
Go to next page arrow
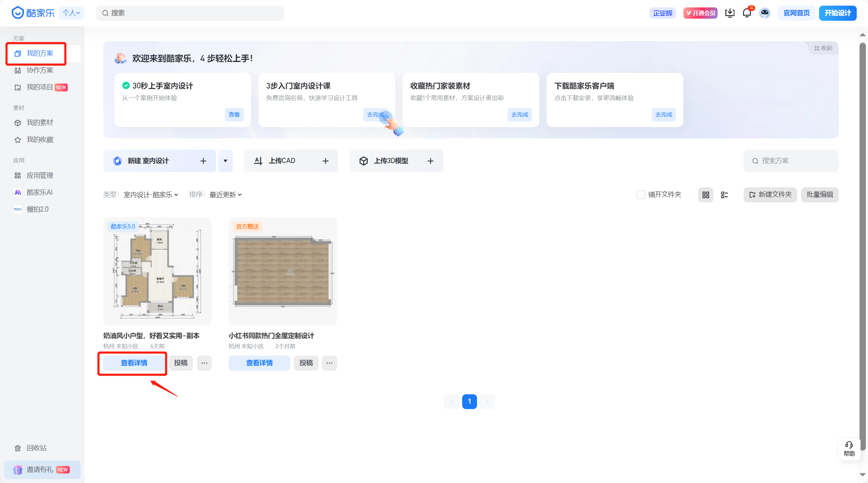click(488, 402)
